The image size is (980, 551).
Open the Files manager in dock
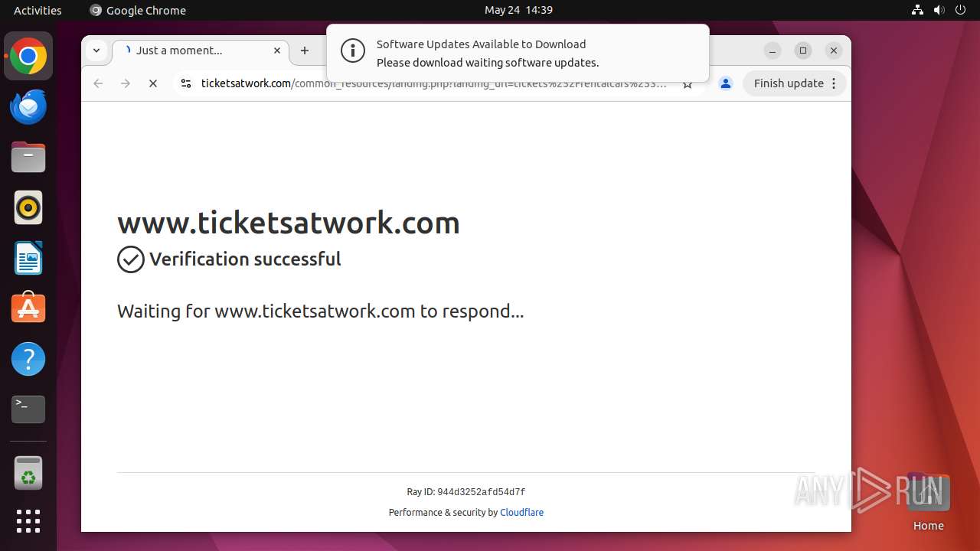tap(28, 157)
